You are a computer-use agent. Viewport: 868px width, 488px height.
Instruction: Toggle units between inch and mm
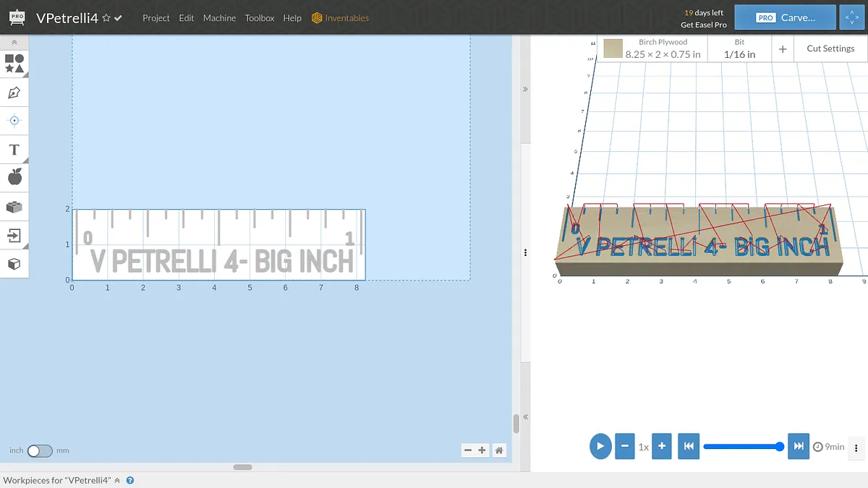point(40,450)
